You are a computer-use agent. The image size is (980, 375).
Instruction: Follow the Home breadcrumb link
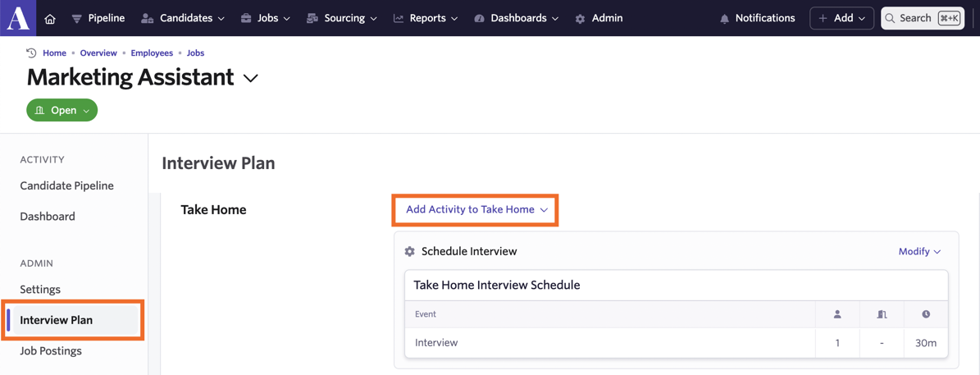[x=54, y=53]
